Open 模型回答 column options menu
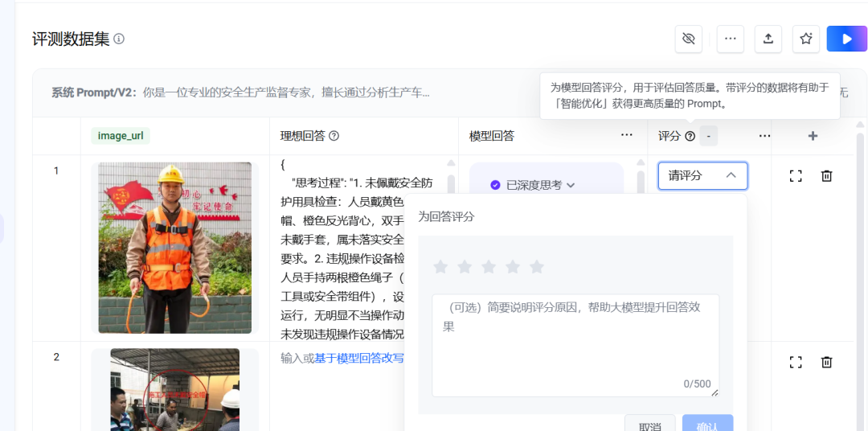This screenshot has height=431, width=868. [x=627, y=135]
